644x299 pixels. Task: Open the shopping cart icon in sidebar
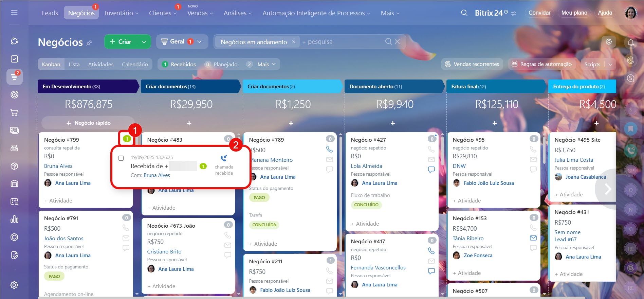pos(14,112)
